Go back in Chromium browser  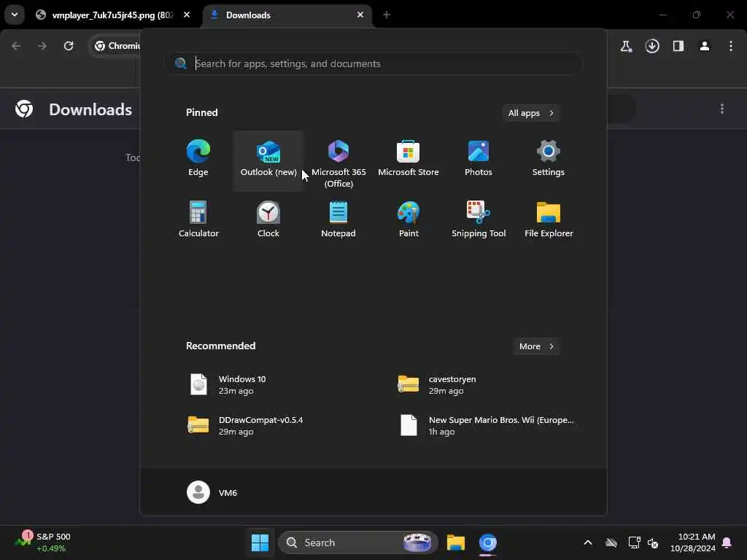click(16, 46)
